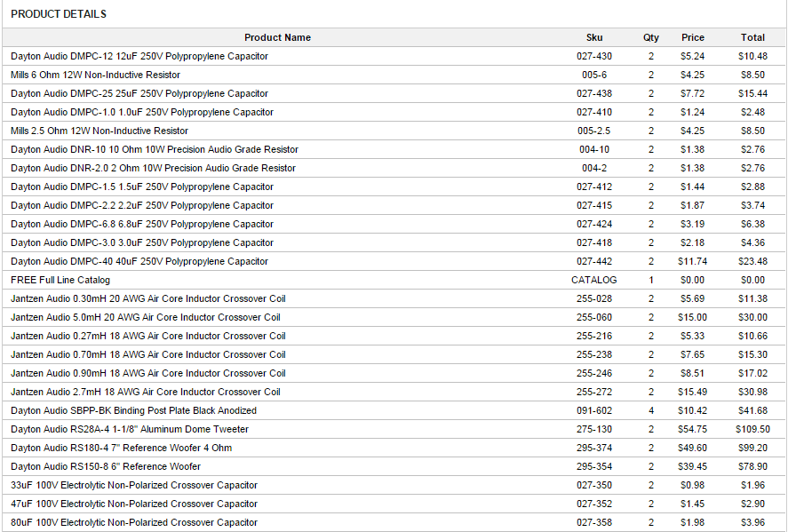Select 47uF 100V Electrolytic Crossover Capacitor name
The width and height of the screenshot is (788, 532).
point(133,504)
